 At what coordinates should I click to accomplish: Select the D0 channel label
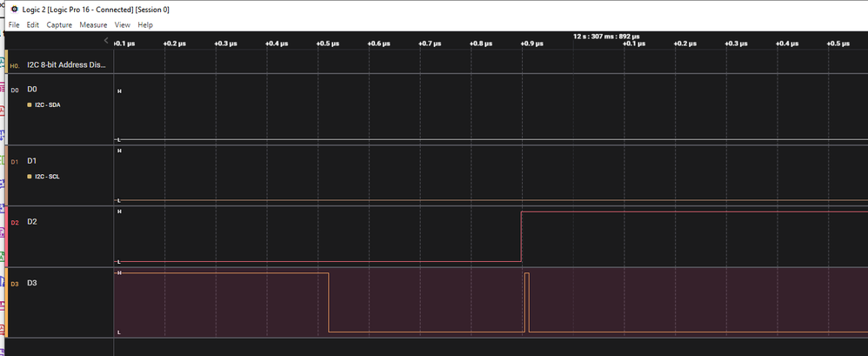pos(32,89)
